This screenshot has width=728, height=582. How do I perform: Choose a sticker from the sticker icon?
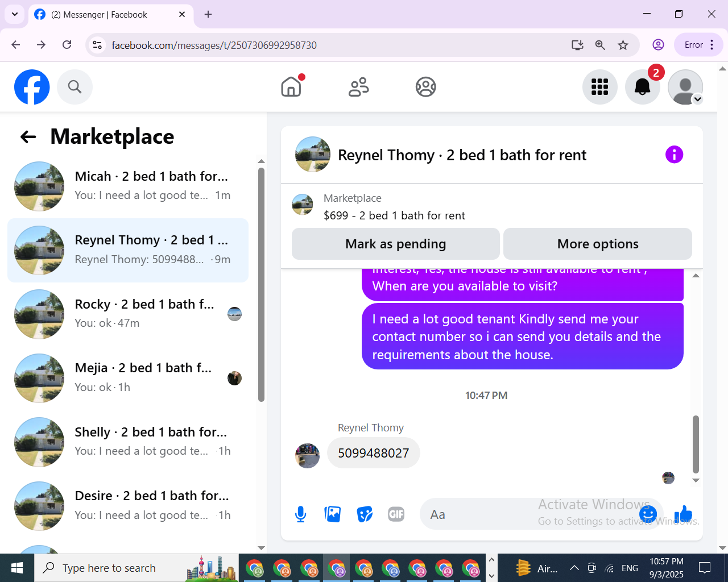pos(365,514)
